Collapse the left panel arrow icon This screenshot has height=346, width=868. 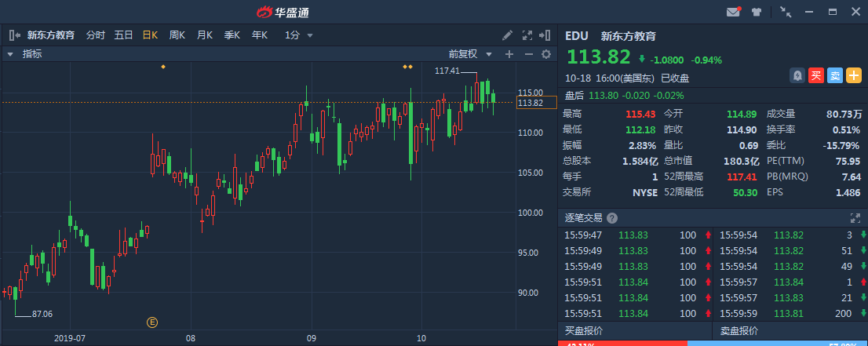[x=15, y=35]
